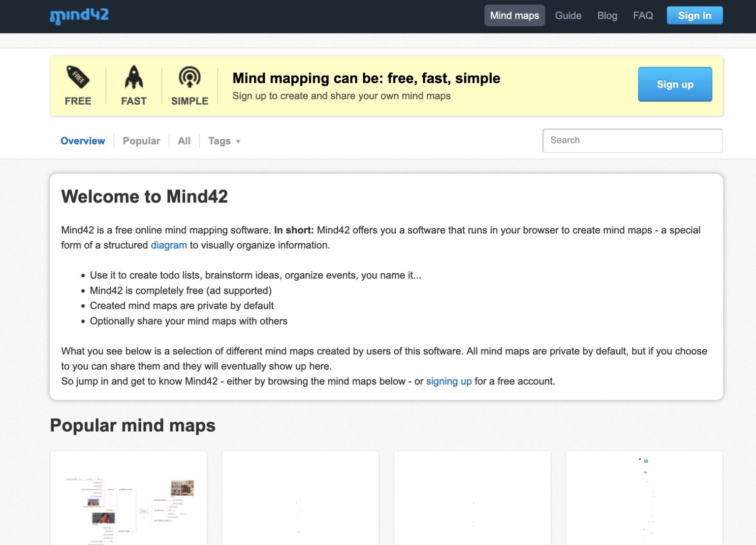
Task: Click the Mind42 logo
Action: point(79,16)
